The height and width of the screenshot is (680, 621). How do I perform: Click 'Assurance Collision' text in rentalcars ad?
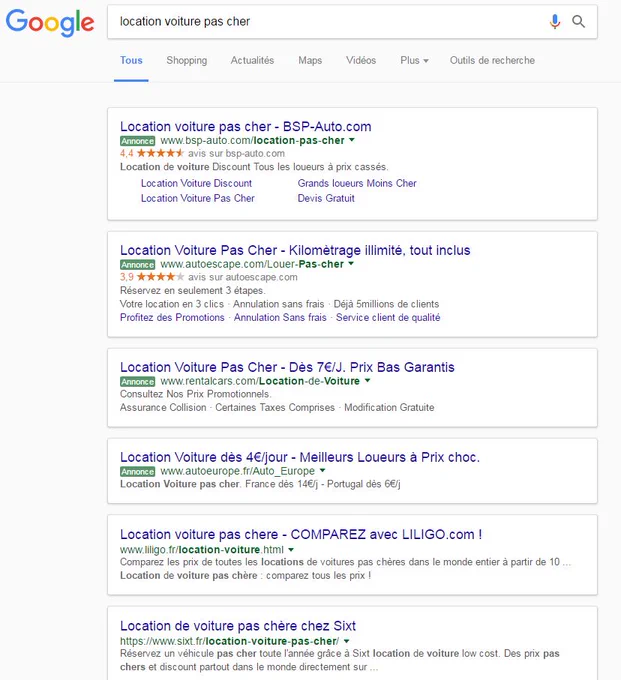(x=163, y=408)
